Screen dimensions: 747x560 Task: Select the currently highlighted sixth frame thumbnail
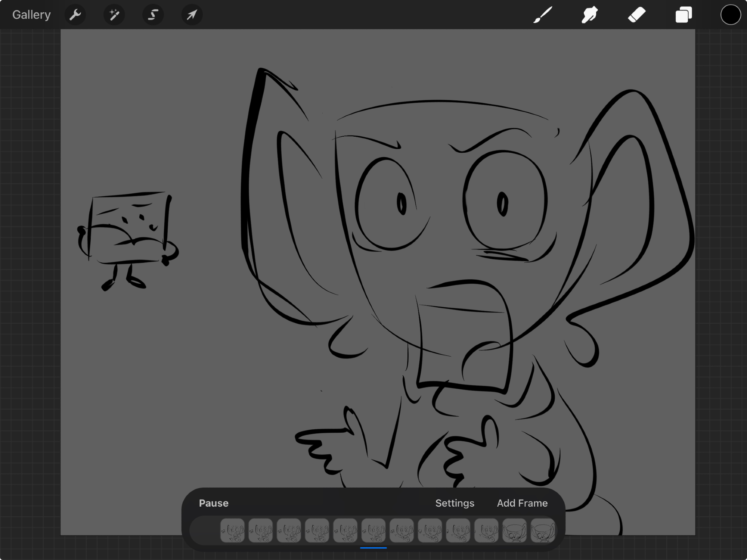[x=373, y=531]
